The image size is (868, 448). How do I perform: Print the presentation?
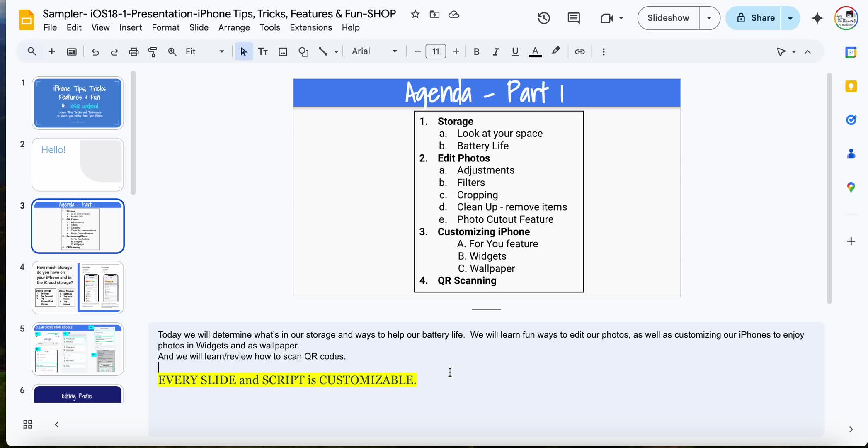coord(133,51)
